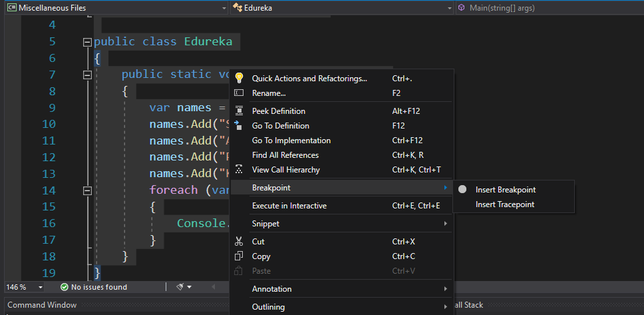Click the No issues found status text

pos(99,287)
